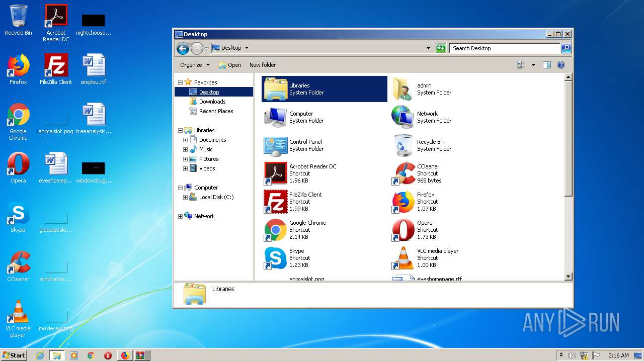Select Recycle Bin in Explorer file list
This screenshot has height=362, width=644.
click(x=453, y=145)
